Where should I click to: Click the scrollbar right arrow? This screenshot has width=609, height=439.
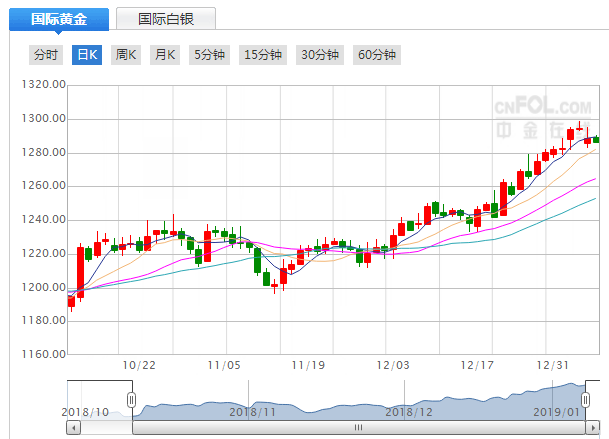pyautogui.click(x=592, y=427)
